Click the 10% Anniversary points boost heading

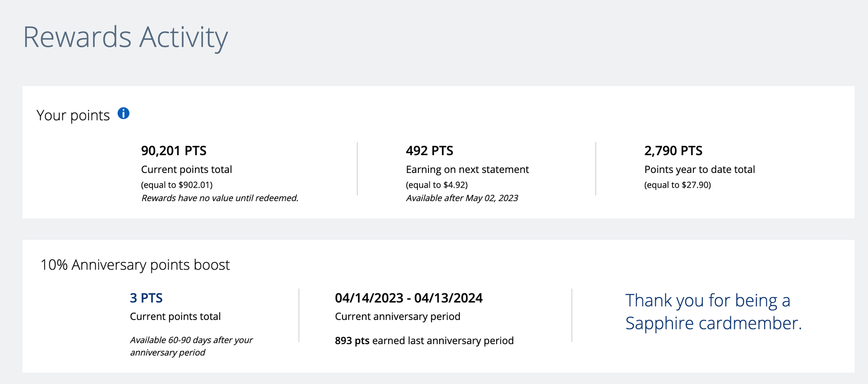[x=135, y=264]
